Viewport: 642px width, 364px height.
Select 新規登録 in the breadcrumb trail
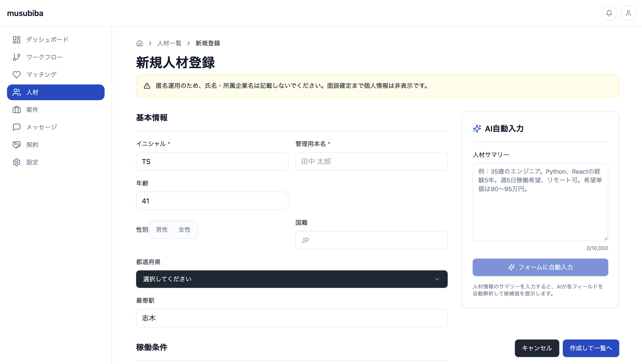coord(207,43)
